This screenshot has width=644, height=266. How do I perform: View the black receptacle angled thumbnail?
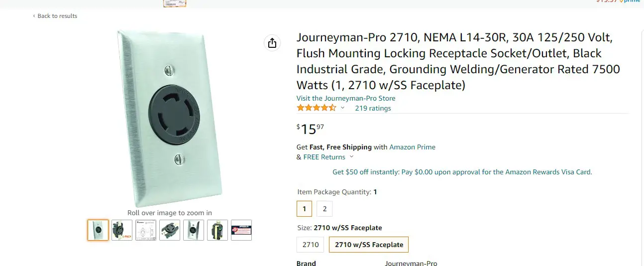point(170,230)
